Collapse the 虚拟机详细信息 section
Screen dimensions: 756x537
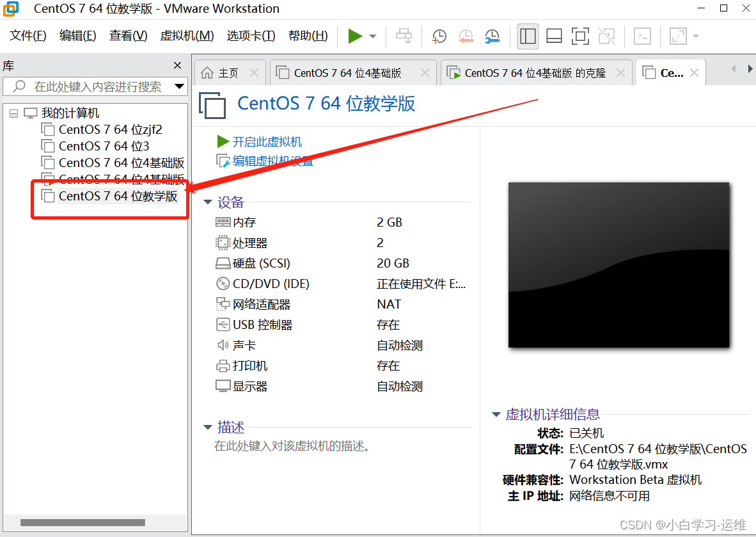coord(496,415)
